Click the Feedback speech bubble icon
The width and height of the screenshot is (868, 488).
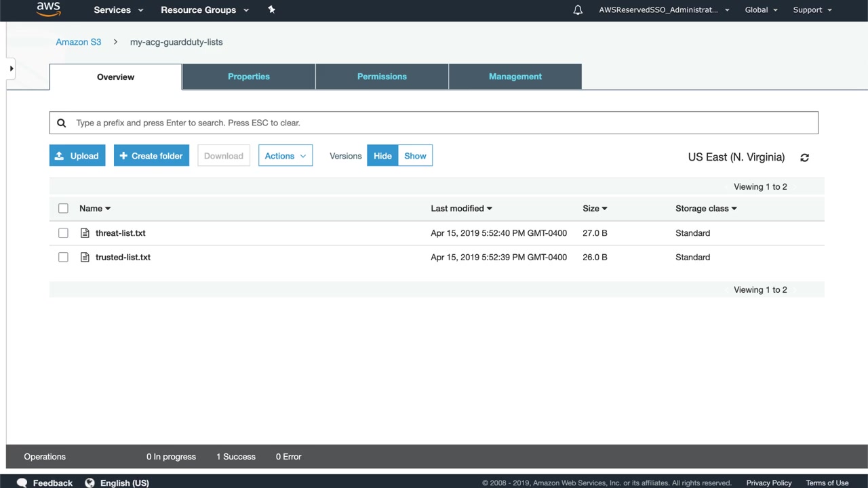[x=22, y=483]
